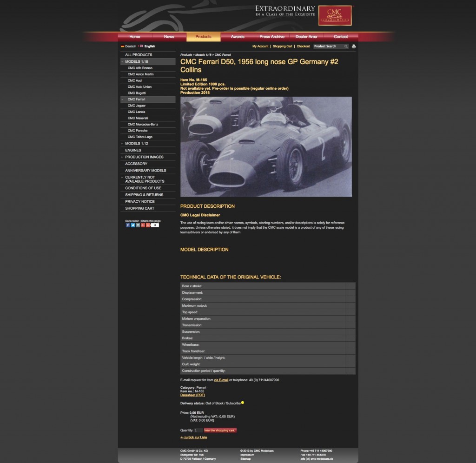
Task: Open ALL PRODUCTS in the sidebar
Action: point(148,55)
